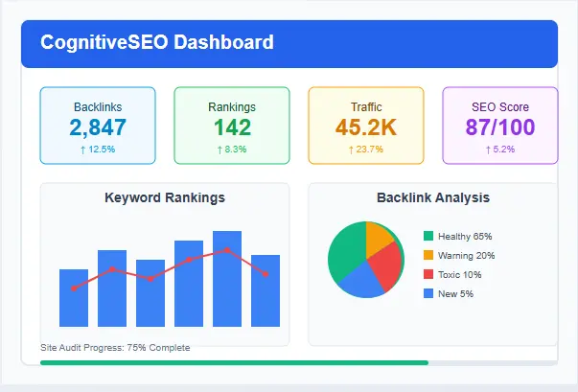The height and width of the screenshot is (392, 578).
Task: Select the tallest bar in Keyword Rankings
Action: click(227, 278)
